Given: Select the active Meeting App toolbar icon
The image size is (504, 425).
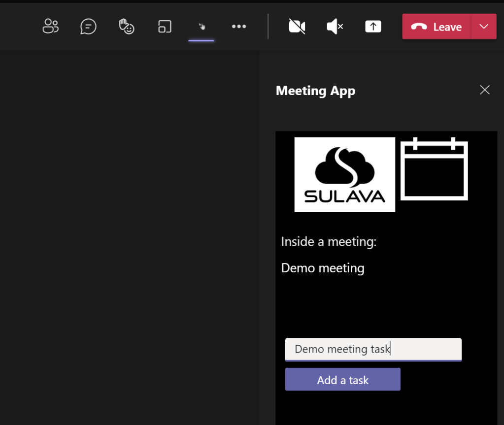Looking at the screenshot, I should [x=202, y=27].
